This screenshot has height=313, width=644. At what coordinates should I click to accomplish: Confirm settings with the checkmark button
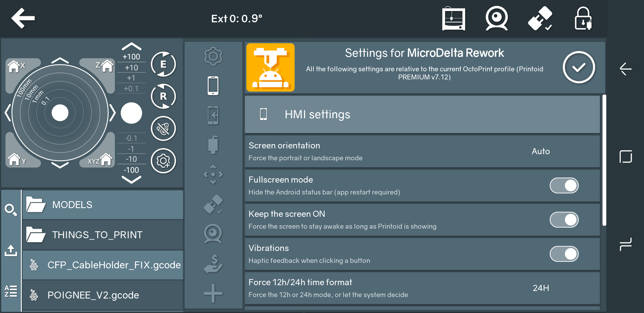579,67
